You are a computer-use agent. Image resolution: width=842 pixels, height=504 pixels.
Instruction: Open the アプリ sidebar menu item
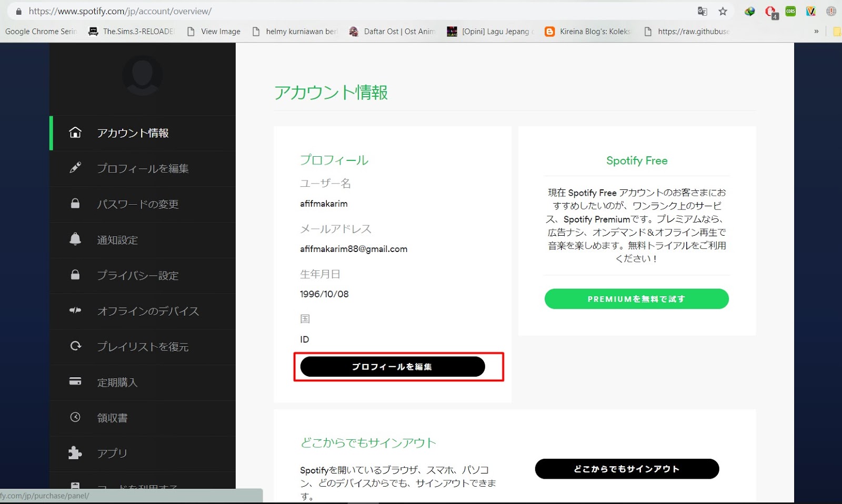click(143, 453)
